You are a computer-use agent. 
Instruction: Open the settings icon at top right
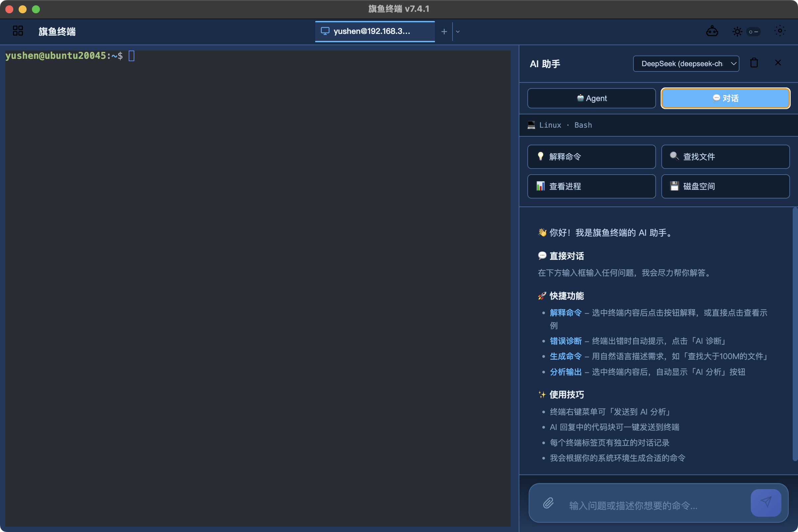tap(780, 31)
